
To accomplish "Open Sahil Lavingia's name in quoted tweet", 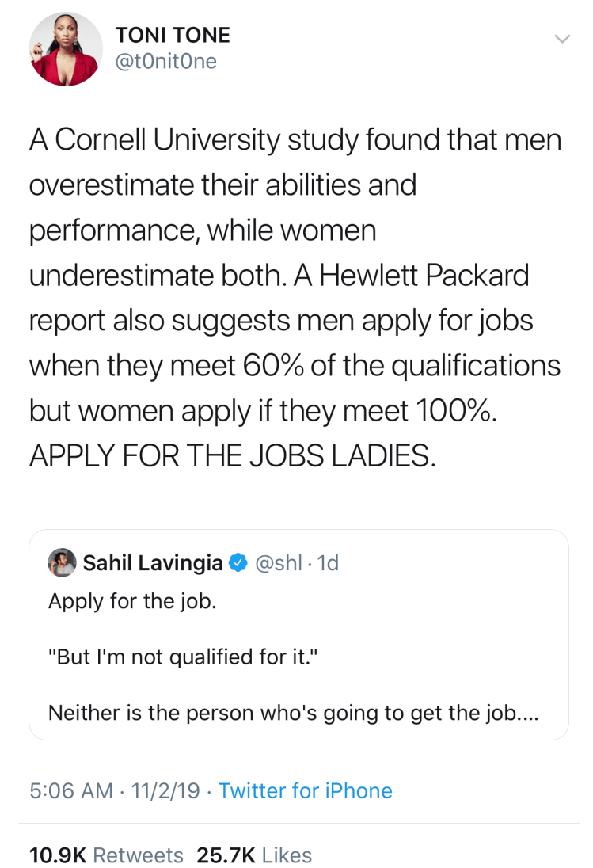I will [153, 563].
